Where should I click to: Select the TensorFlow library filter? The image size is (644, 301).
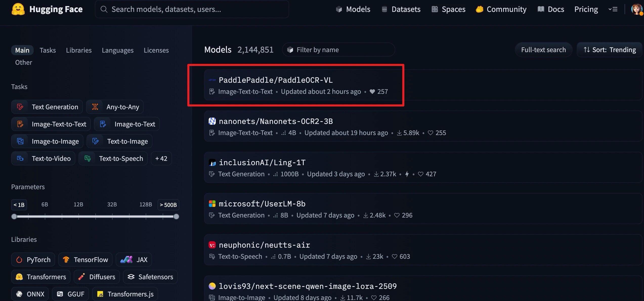click(85, 260)
